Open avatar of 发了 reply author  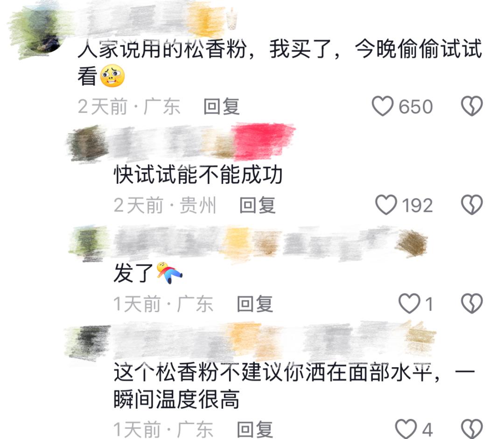[x=88, y=243]
